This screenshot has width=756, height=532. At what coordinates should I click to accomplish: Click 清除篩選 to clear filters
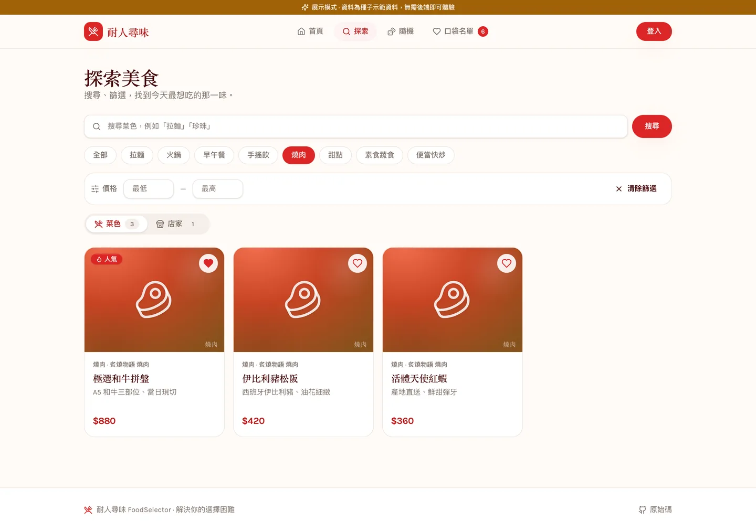coord(636,189)
